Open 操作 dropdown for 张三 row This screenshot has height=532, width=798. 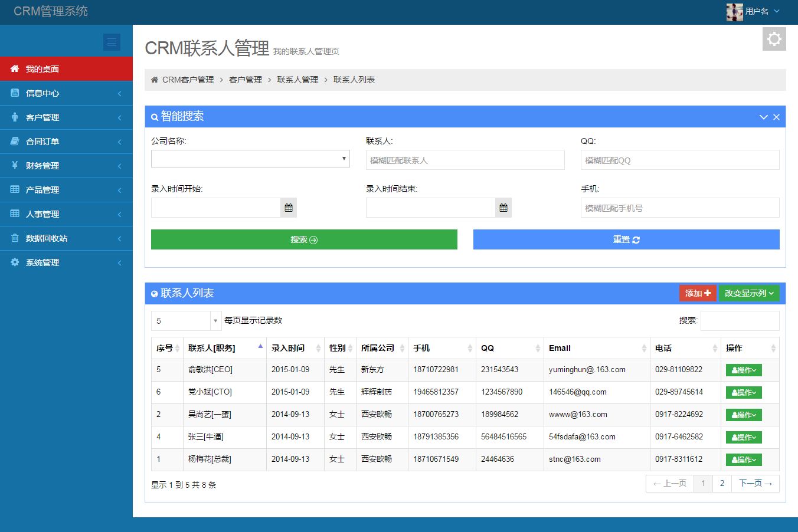point(744,437)
